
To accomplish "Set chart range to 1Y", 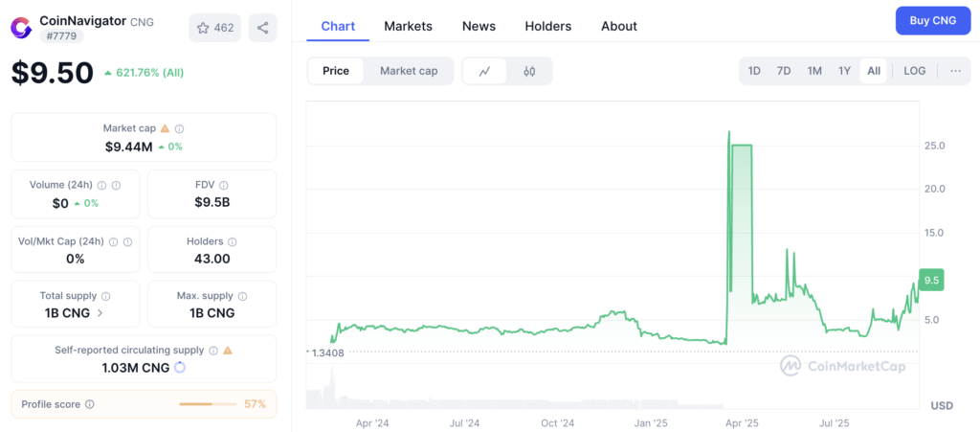I will tap(844, 71).
